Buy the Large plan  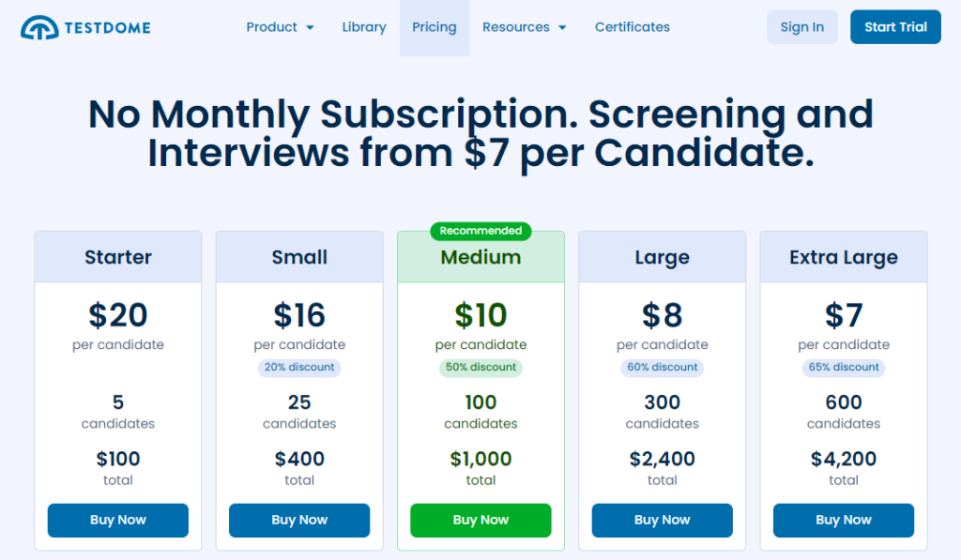pyautogui.click(x=662, y=521)
